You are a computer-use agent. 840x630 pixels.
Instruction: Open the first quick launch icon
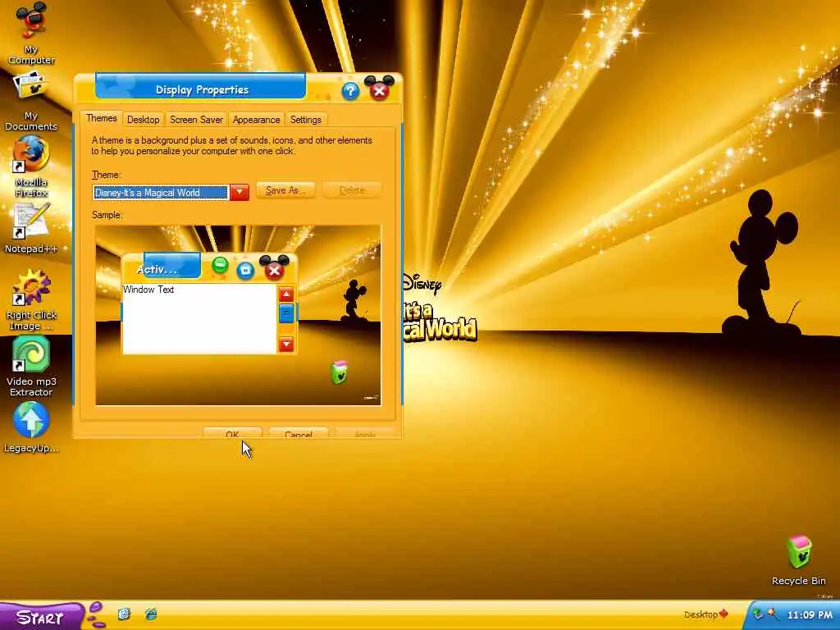point(125,614)
